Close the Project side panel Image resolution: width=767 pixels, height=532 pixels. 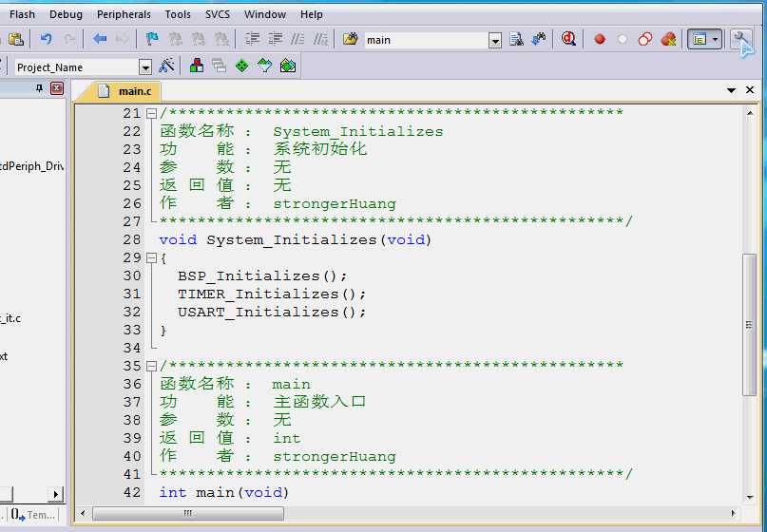57,88
